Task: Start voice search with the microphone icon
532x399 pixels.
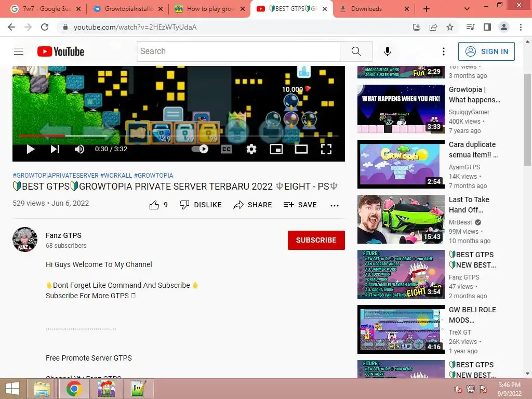Action: pyautogui.click(x=387, y=51)
